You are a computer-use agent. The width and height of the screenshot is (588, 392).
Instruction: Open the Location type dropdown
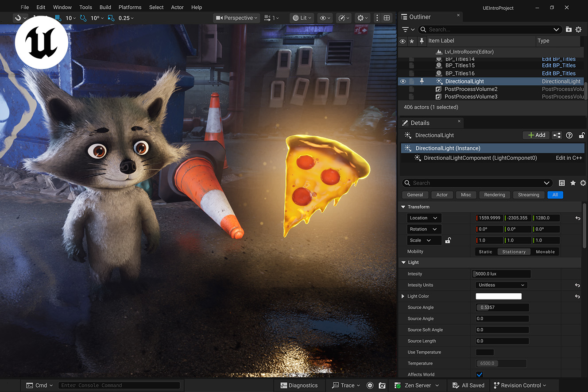(424, 218)
